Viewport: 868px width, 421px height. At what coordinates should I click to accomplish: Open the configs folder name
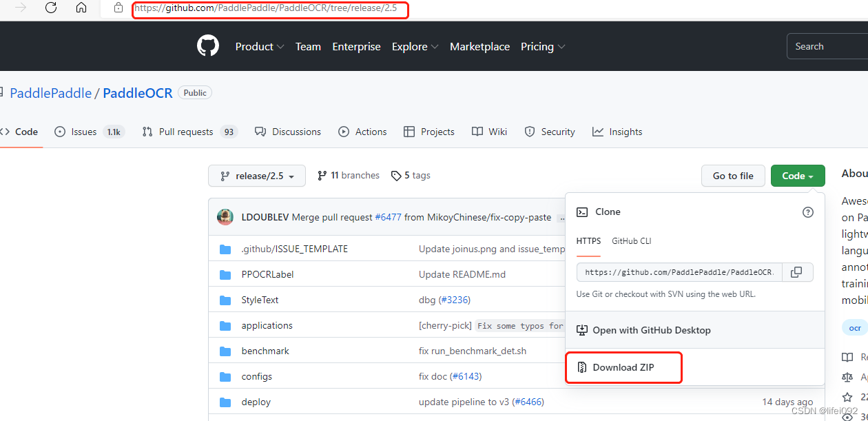point(257,376)
